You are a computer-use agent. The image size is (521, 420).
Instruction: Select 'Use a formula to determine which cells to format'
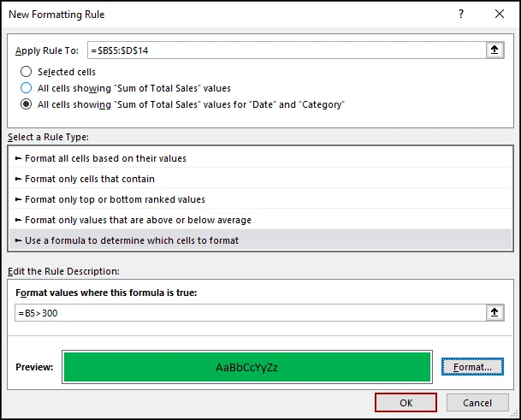pyautogui.click(x=260, y=240)
